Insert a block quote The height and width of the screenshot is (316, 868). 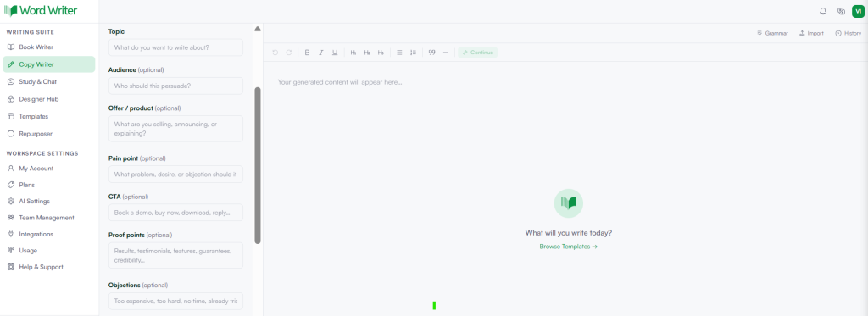pyautogui.click(x=431, y=53)
